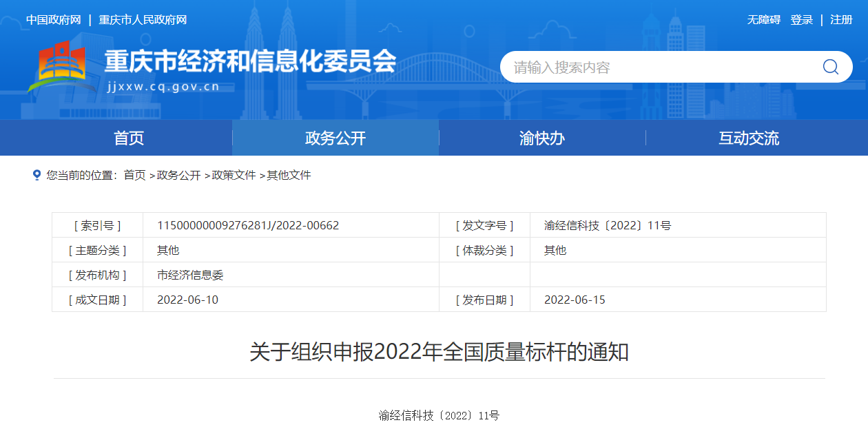Open the 渝快办 navigation tab
This screenshot has height=438, width=868.
tap(542, 138)
